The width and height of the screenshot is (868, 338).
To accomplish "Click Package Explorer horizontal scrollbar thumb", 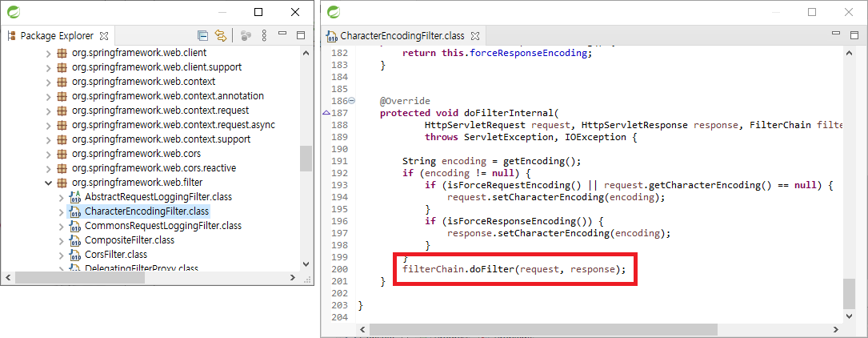I will click(80, 278).
